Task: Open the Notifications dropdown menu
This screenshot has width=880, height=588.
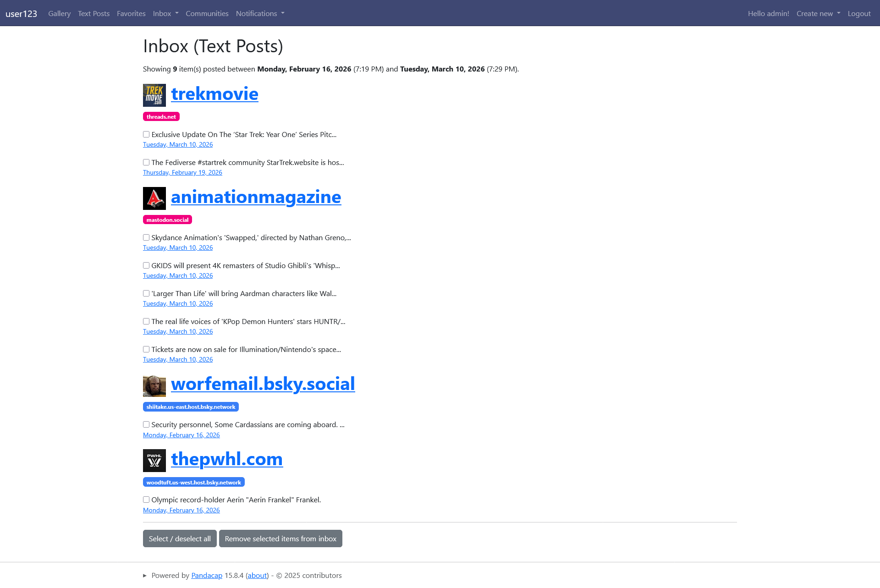Action: (260, 13)
